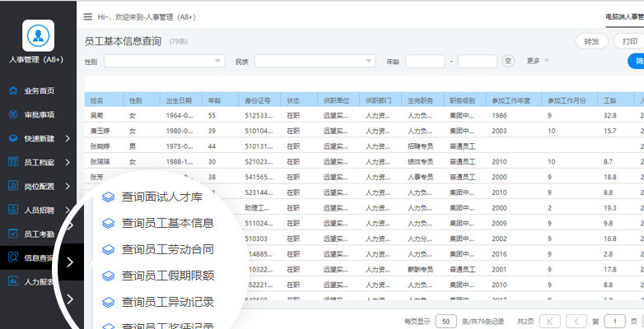The width and height of the screenshot is (644, 329).
Task: Click the minimum 年龄 input field
Action: coord(425,61)
